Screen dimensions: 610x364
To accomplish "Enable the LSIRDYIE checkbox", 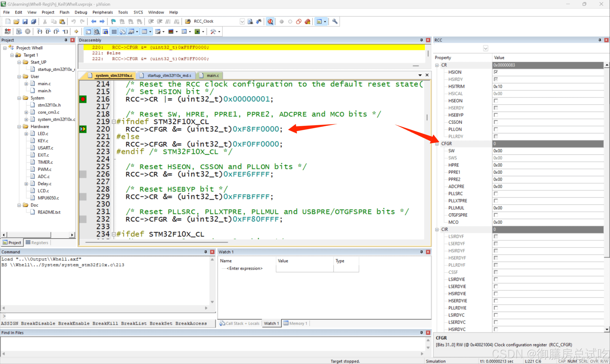I will (x=496, y=279).
